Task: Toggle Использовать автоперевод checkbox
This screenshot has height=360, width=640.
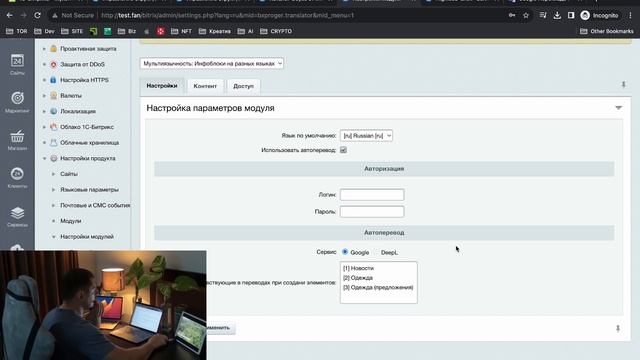Action: 343,150
